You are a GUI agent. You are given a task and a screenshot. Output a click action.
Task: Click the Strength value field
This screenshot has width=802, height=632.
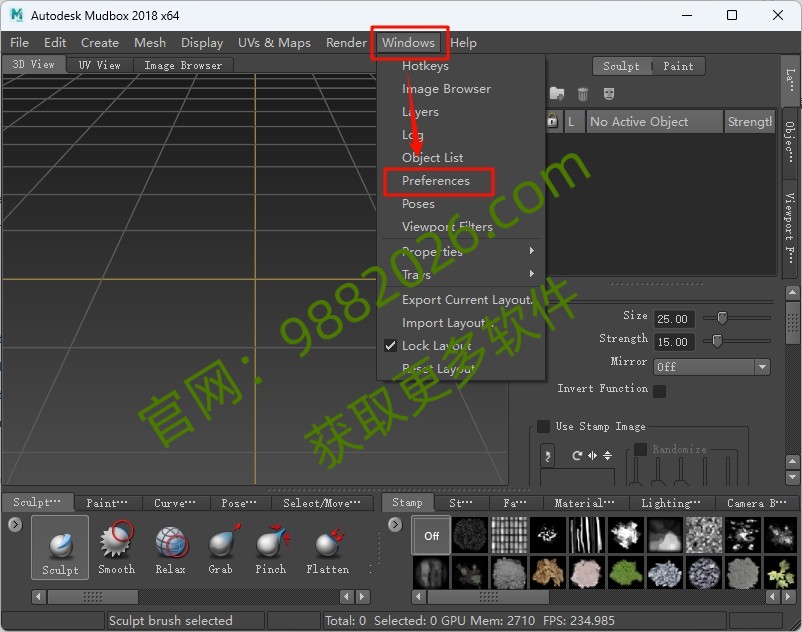674,342
